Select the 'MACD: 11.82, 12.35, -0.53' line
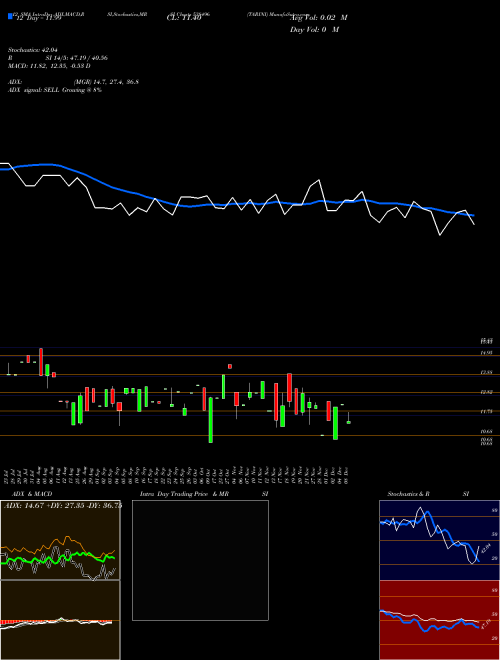The width and height of the screenshot is (500, 660). tap(49, 66)
